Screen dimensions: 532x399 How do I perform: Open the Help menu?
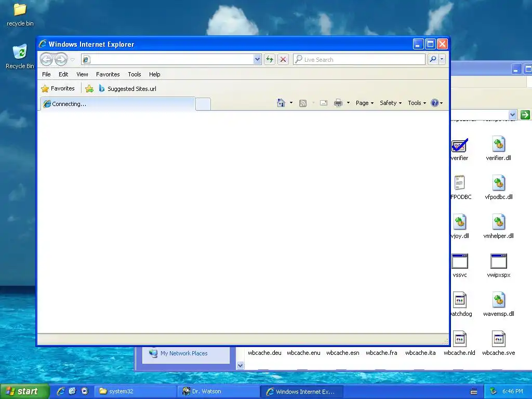[x=154, y=74]
